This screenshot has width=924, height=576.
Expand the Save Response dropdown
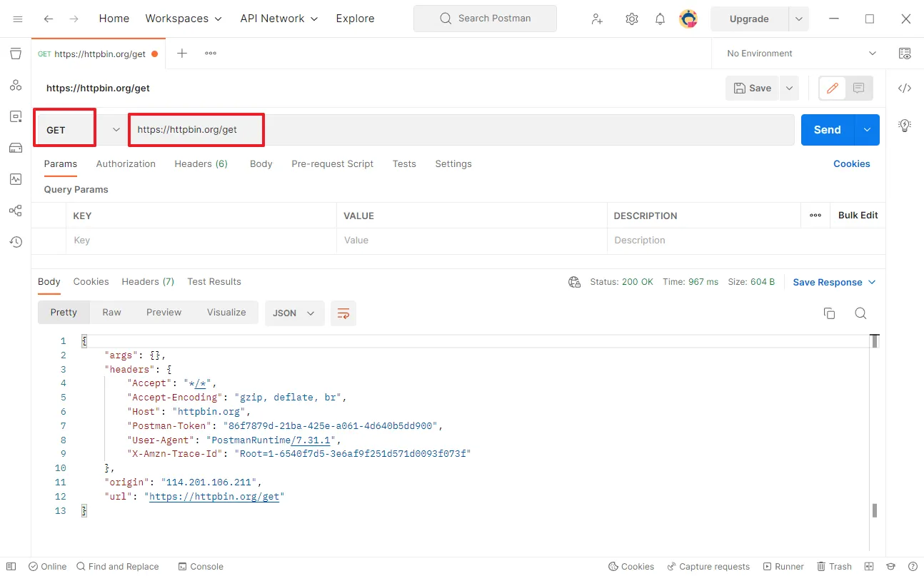(x=834, y=282)
